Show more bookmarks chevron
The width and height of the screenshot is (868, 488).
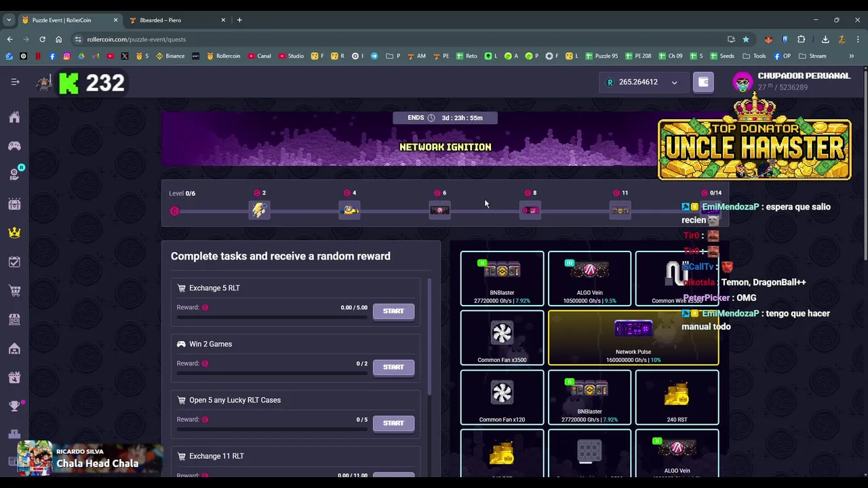click(x=851, y=56)
